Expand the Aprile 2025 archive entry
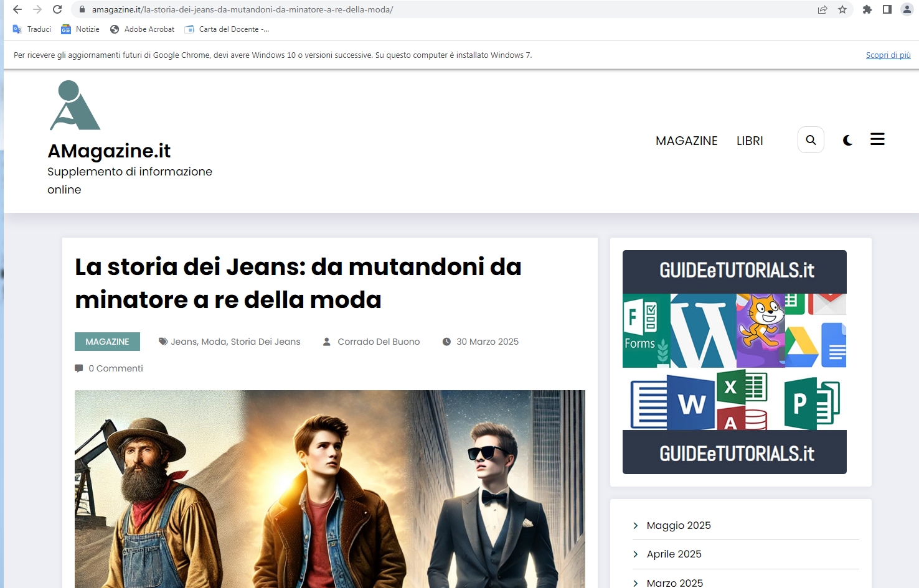919x588 pixels. click(674, 554)
